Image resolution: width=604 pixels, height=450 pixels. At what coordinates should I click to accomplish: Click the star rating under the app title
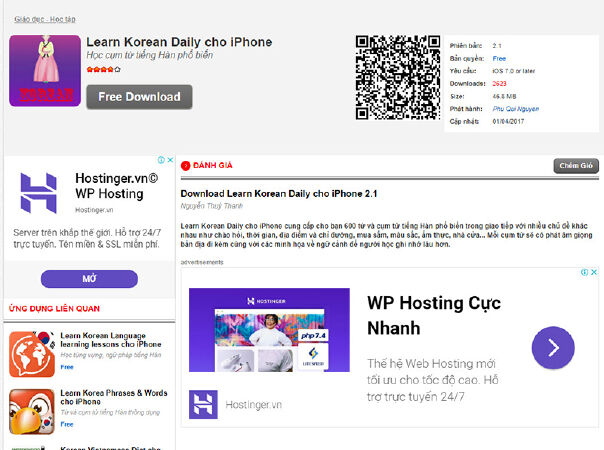(103, 69)
